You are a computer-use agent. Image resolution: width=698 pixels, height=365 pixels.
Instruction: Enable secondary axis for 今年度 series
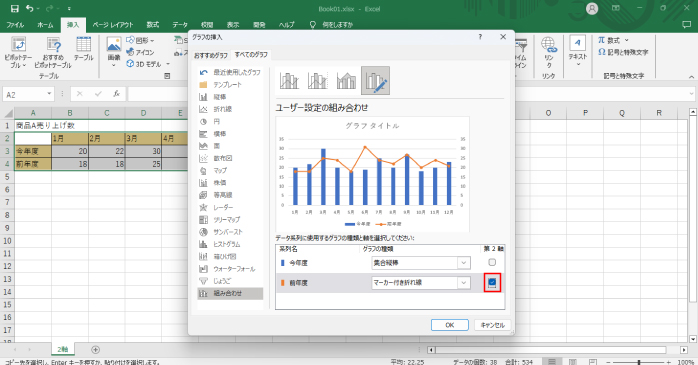pos(492,263)
